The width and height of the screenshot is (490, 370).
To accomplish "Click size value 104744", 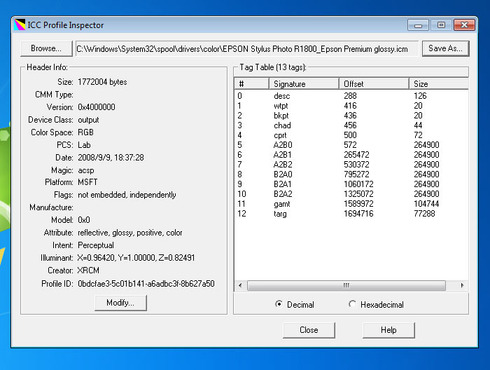I will (x=426, y=204).
